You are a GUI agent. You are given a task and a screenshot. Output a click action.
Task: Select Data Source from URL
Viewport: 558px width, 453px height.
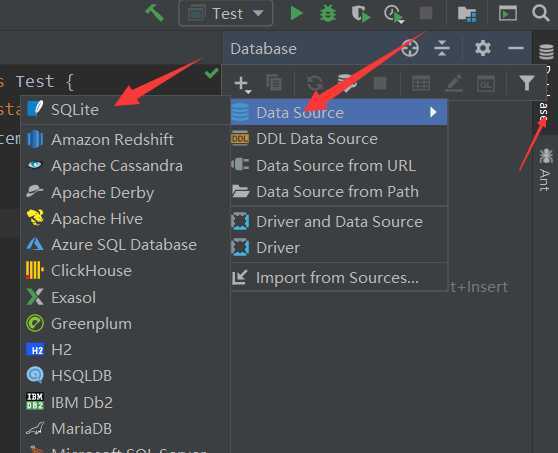coord(339,165)
